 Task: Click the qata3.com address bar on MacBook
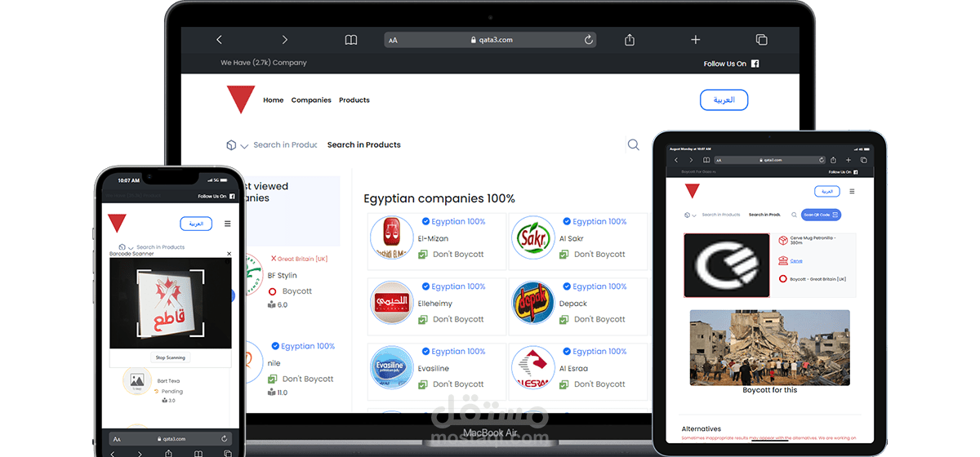click(x=490, y=39)
